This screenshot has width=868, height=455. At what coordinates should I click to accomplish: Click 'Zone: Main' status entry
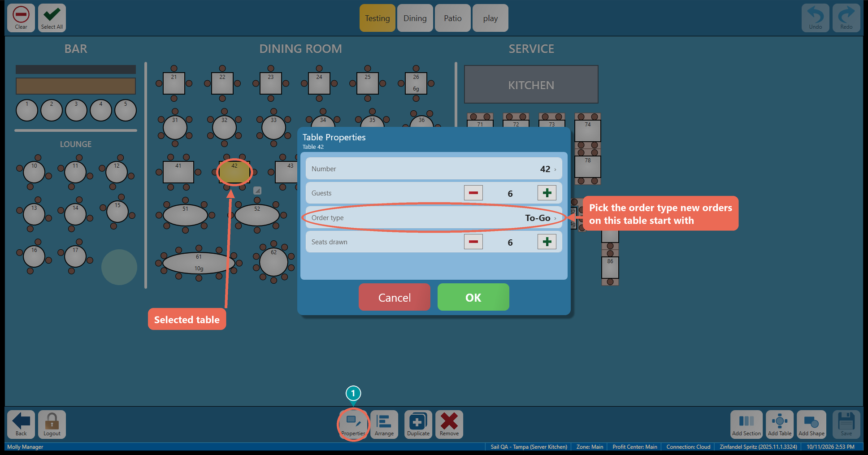click(590, 447)
